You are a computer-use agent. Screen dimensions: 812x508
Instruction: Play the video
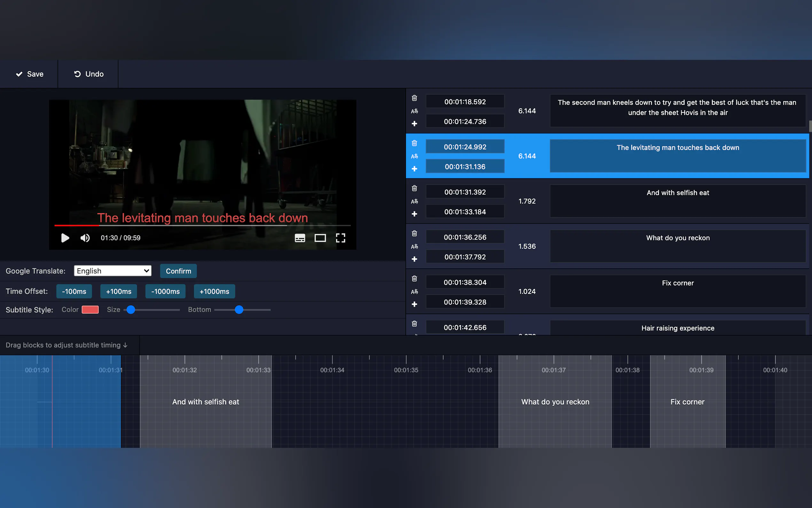click(x=65, y=238)
